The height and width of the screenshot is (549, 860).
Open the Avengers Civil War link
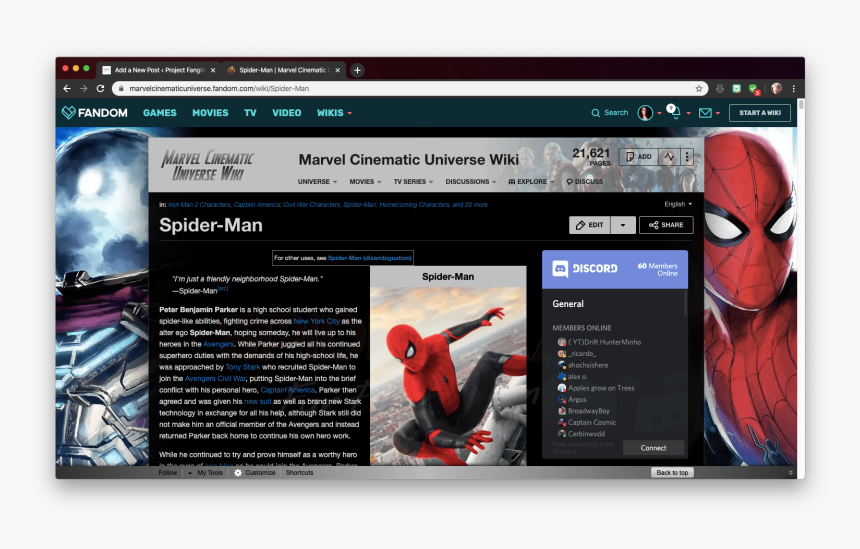(215, 379)
